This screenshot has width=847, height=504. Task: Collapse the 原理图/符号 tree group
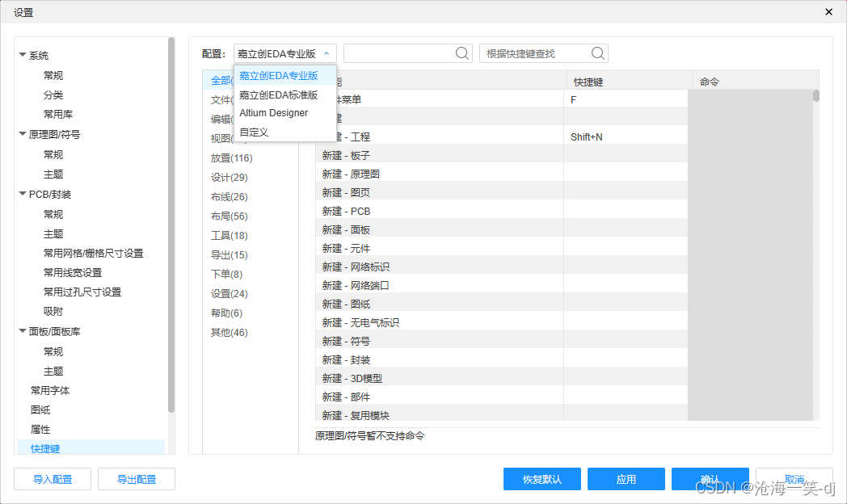[x=22, y=134]
